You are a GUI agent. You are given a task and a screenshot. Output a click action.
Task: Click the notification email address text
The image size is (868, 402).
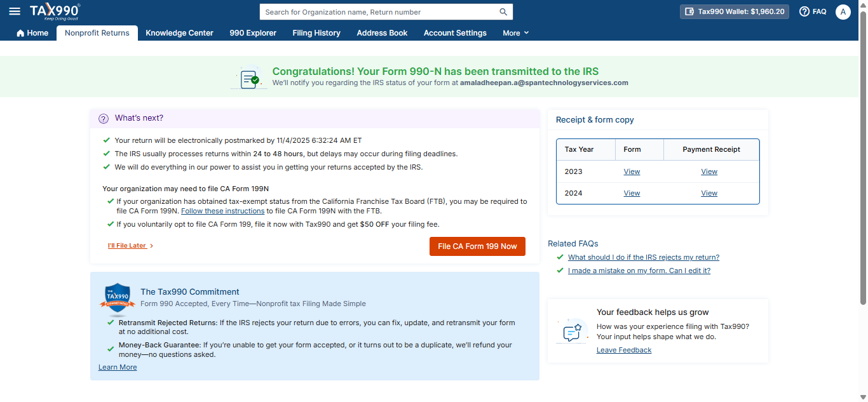tap(544, 83)
